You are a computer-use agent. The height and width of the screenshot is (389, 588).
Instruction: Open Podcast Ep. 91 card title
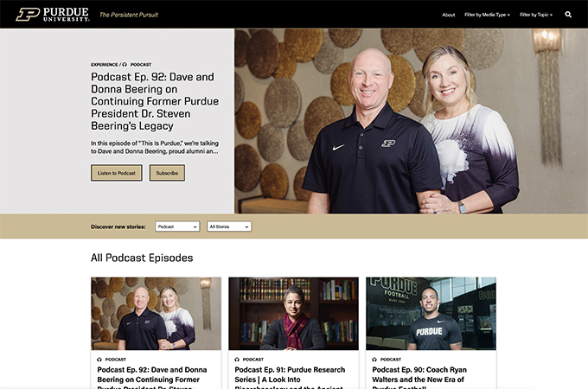290,379
